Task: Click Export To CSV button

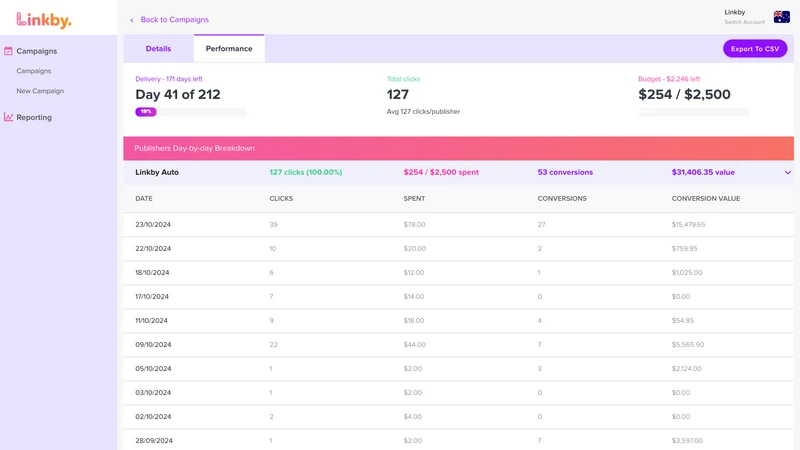Action: point(755,48)
